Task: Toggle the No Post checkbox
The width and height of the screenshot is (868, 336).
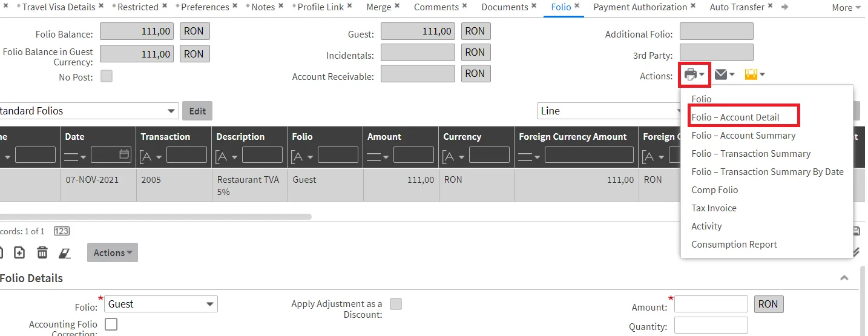Action: (x=107, y=76)
